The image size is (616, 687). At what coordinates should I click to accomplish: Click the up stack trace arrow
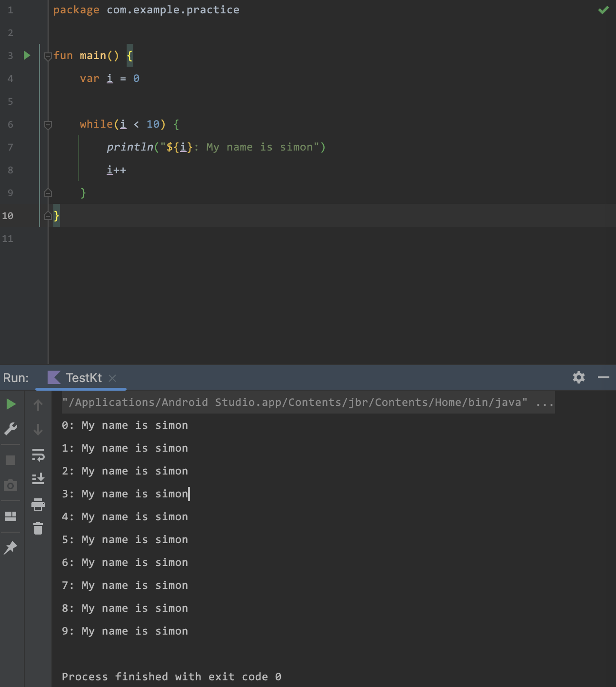click(x=38, y=405)
